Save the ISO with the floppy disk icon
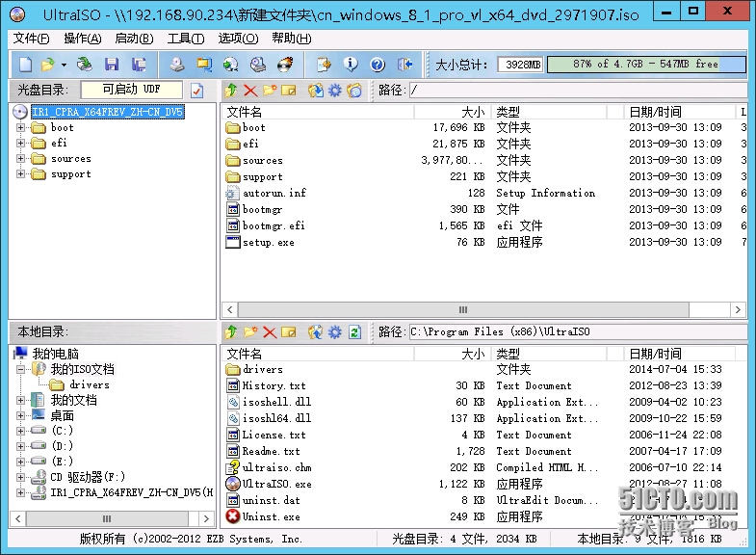The image size is (756, 555). tap(112, 65)
